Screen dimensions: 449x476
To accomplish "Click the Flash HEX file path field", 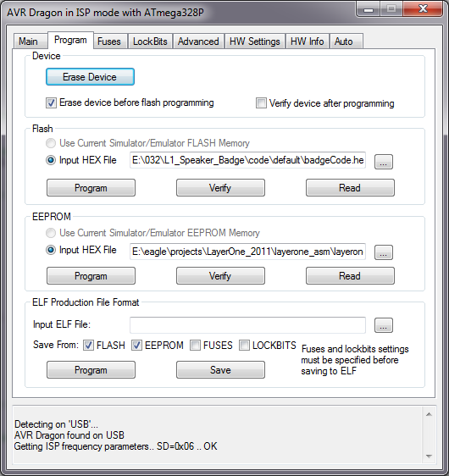I will (247, 160).
